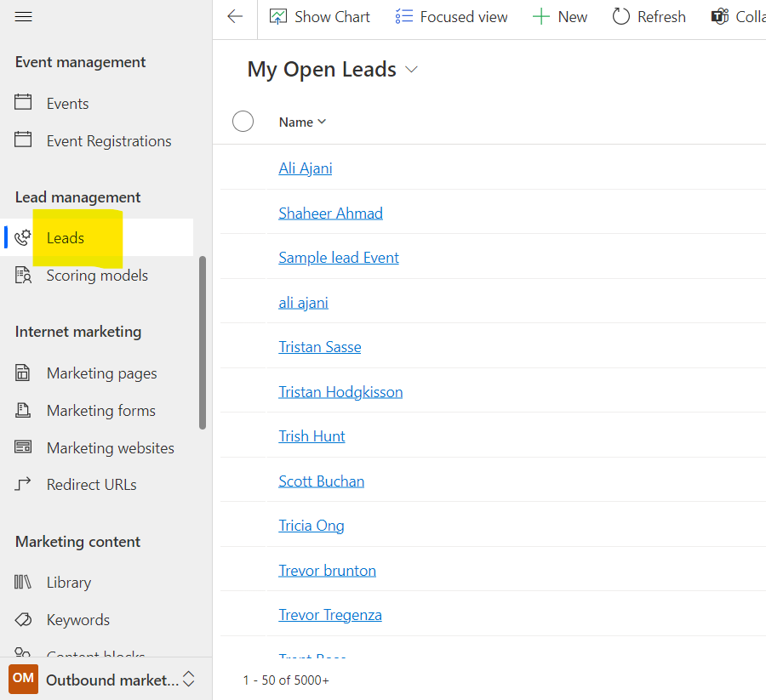Click the back arrow icon
The height and width of the screenshot is (700, 766).
235,17
